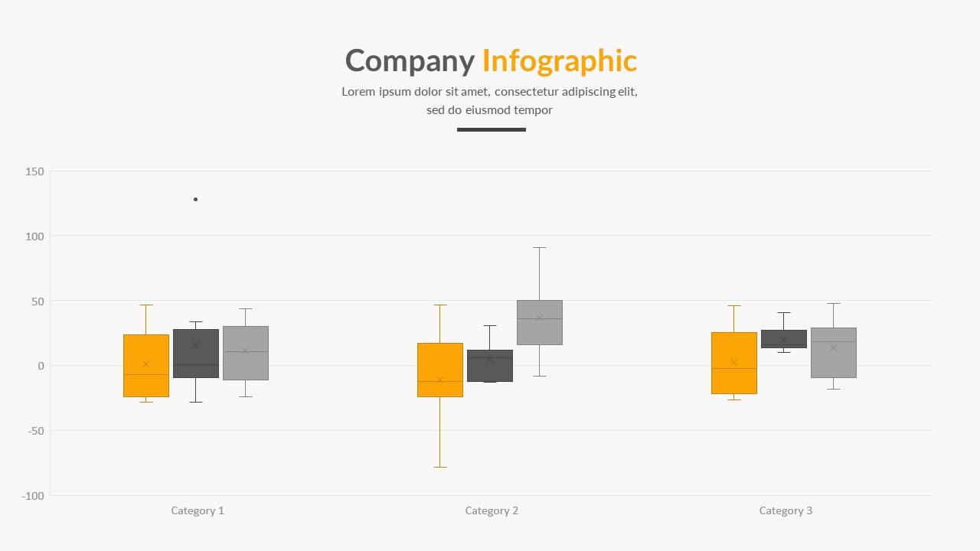The height and width of the screenshot is (551, 980).
Task: Select the orange "Infographic" title word
Action: (559, 60)
